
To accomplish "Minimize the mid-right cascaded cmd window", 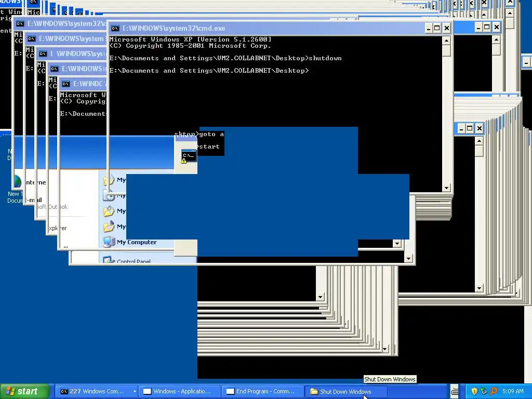I will coord(461,128).
